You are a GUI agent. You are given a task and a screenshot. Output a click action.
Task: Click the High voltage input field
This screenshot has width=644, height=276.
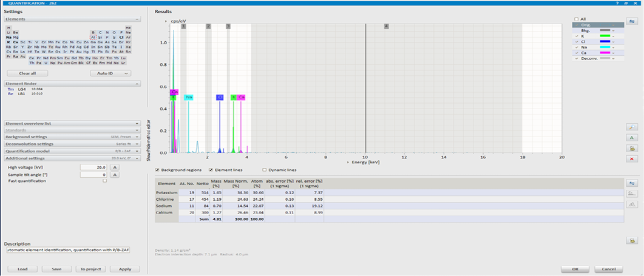tap(95, 167)
